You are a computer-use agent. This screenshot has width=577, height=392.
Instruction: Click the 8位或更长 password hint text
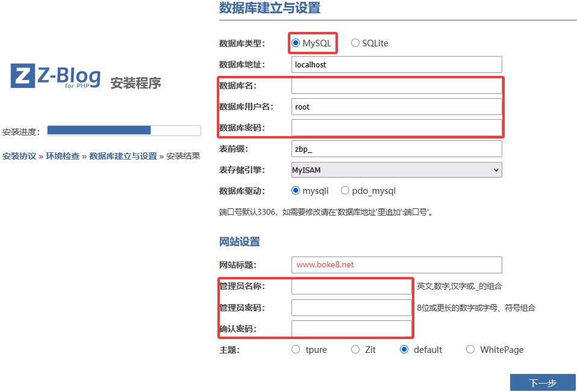476,308
